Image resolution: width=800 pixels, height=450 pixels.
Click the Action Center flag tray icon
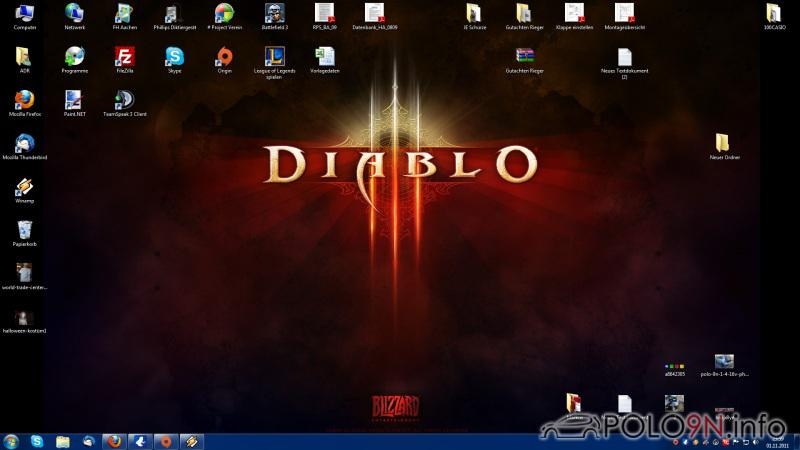coord(736,442)
